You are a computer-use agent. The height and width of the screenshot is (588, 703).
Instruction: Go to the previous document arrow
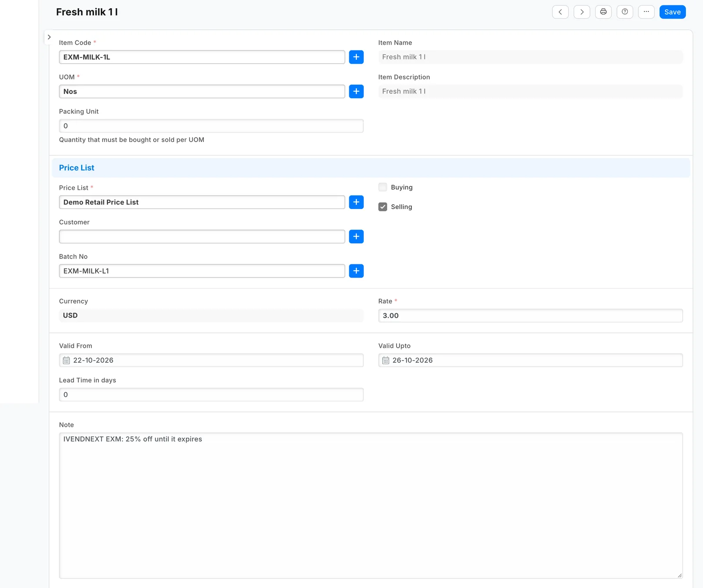pos(560,12)
